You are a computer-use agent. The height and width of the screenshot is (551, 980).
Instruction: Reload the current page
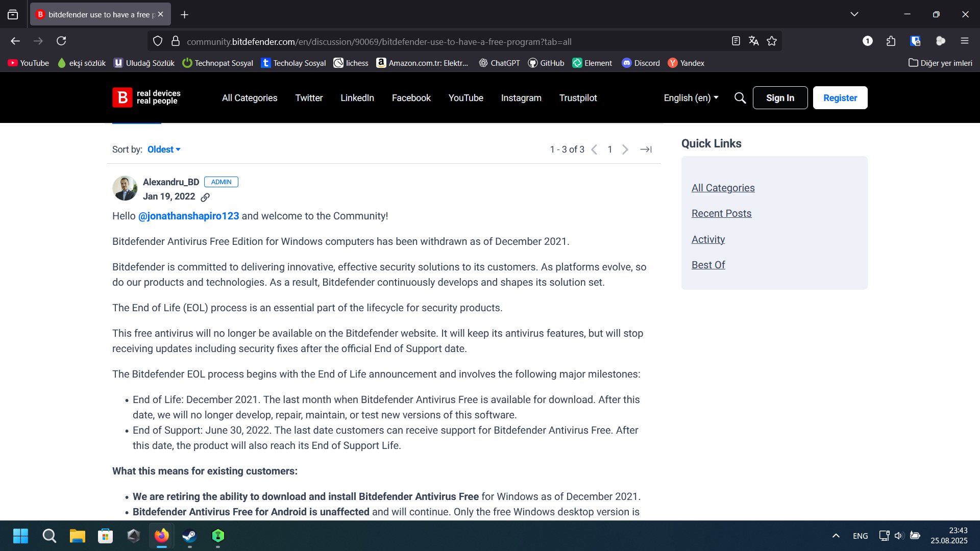tap(61, 41)
